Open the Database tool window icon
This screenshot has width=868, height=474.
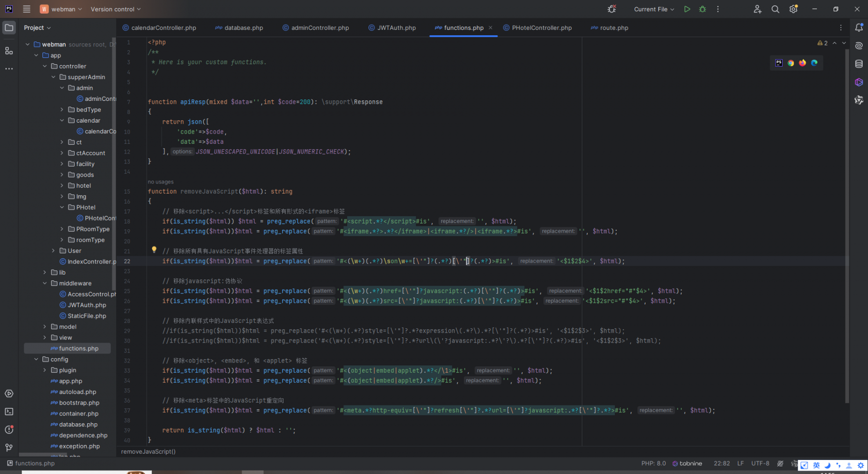pyautogui.click(x=859, y=64)
